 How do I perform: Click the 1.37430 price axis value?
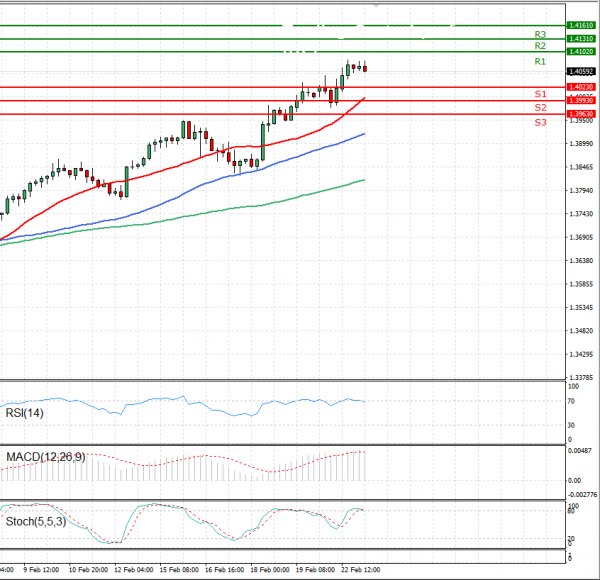[581, 213]
